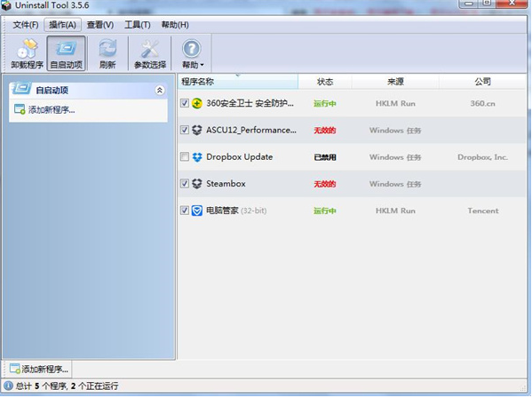Open Preferences (参数选择) wrench icon
The width and height of the screenshot is (532, 398).
click(149, 49)
